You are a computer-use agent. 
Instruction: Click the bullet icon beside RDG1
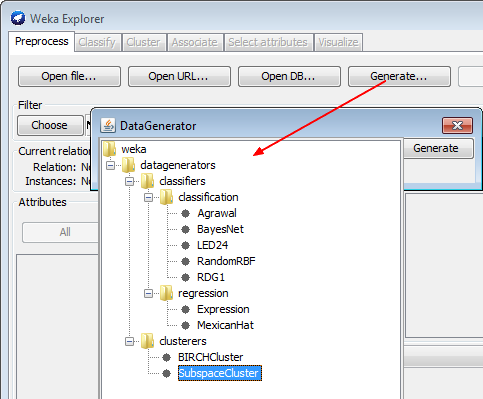186,277
